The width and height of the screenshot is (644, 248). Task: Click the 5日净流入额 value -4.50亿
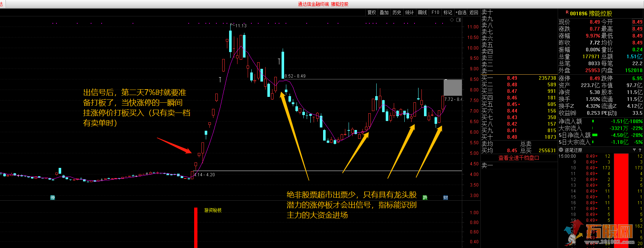click(619, 135)
